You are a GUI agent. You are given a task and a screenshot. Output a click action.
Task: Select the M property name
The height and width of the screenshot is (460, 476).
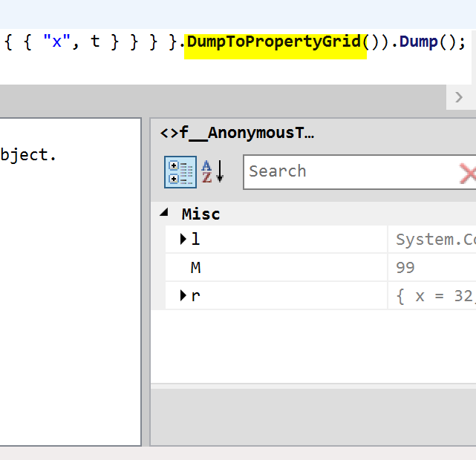coord(195,268)
